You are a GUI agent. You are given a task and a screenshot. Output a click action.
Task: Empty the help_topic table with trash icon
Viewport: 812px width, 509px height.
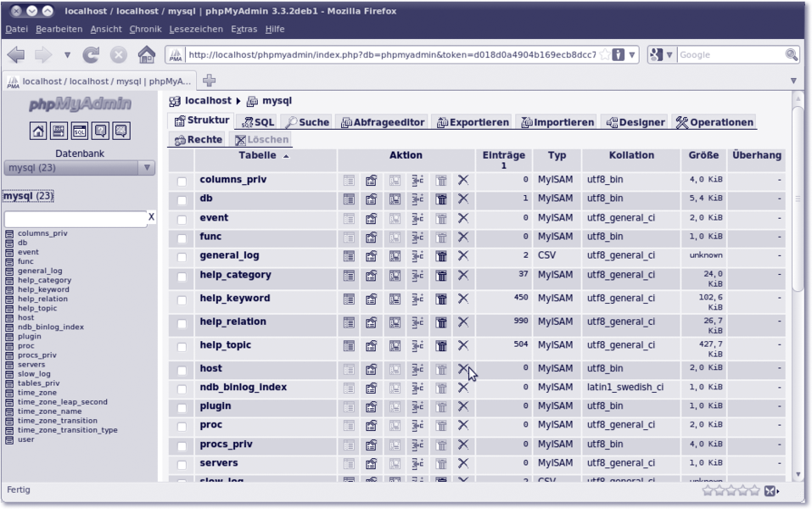click(441, 346)
